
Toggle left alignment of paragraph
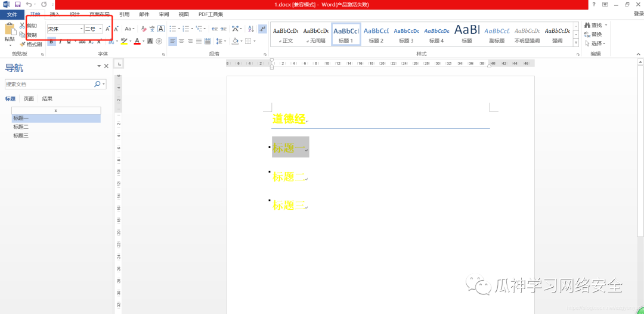tap(172, 41)
